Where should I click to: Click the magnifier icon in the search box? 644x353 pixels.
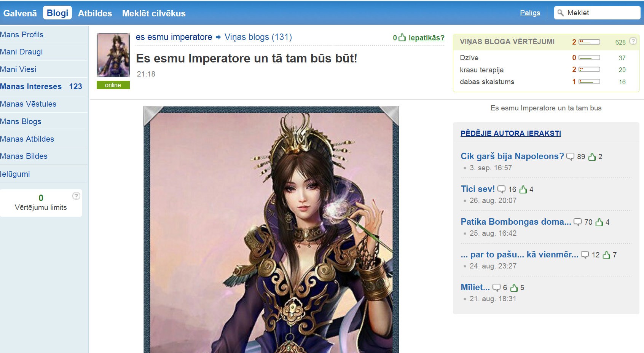pyautogui.click(x=561, y=13)
